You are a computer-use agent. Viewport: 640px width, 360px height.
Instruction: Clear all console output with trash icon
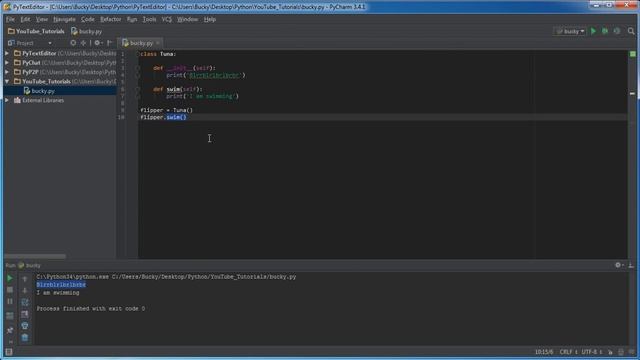click(25, 338)
